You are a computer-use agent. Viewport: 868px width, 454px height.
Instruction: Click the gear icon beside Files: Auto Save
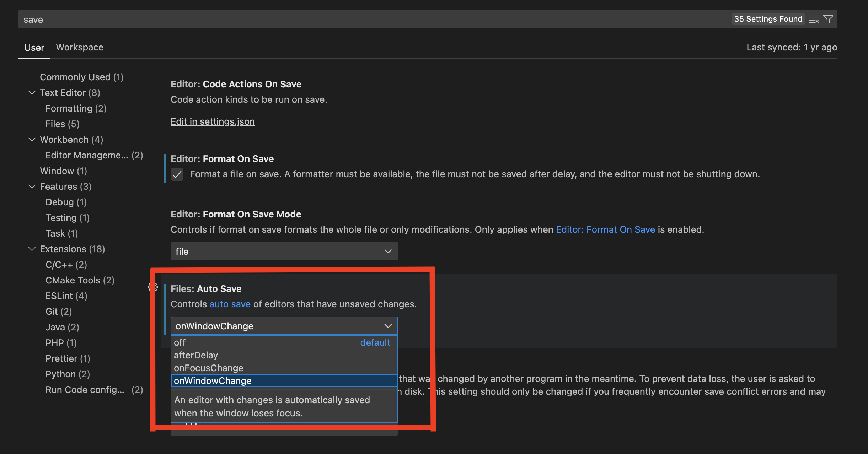[153, 287]
